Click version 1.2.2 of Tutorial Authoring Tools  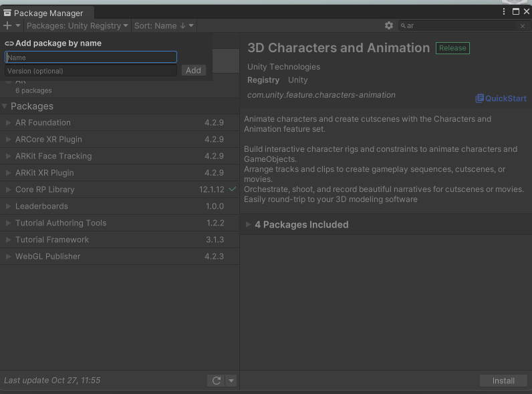pyautogui.click(x=215, y=223)
